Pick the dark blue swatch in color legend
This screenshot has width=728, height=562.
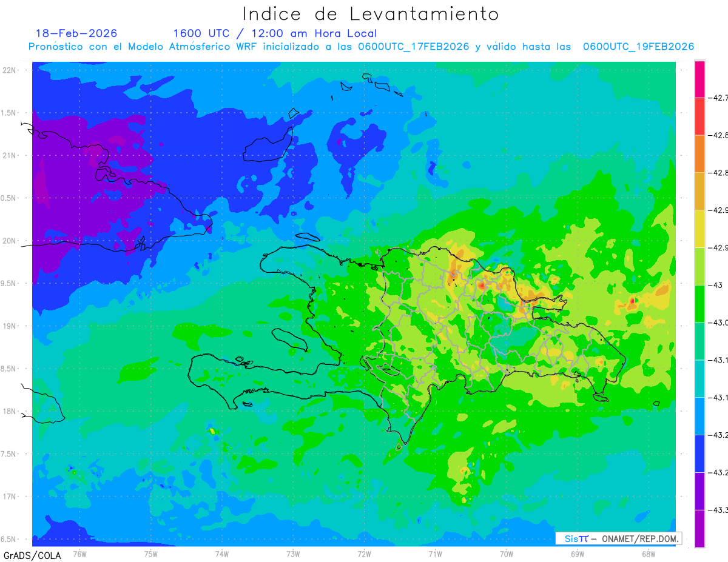(699, 453)
